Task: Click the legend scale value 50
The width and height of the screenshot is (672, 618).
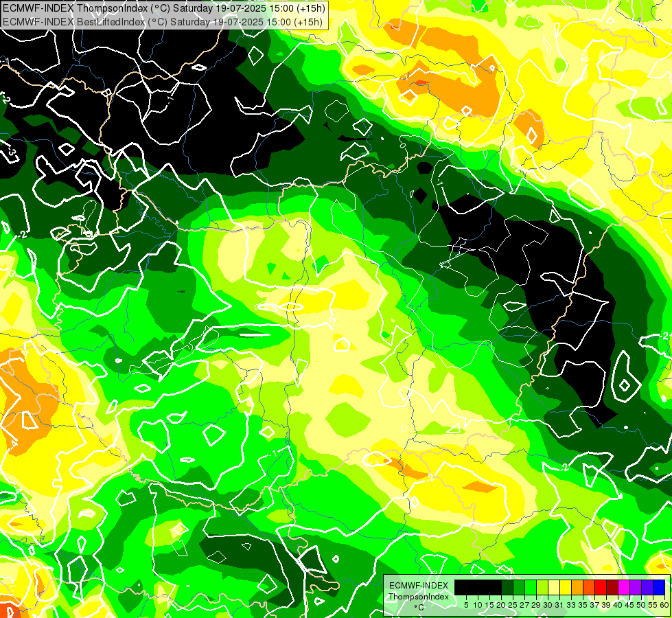Action: point(642,605)
